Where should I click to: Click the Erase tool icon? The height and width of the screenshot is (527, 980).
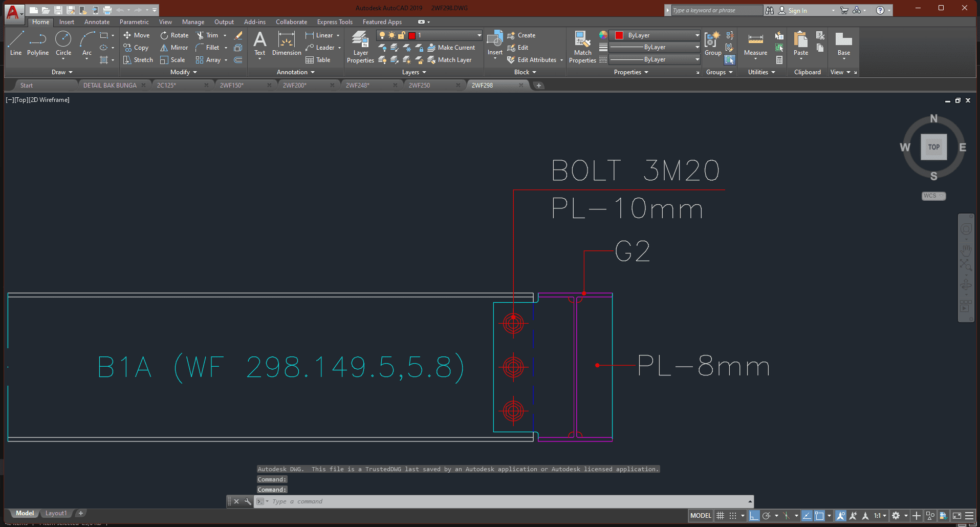pyautogui.click(x=238, y=35)
